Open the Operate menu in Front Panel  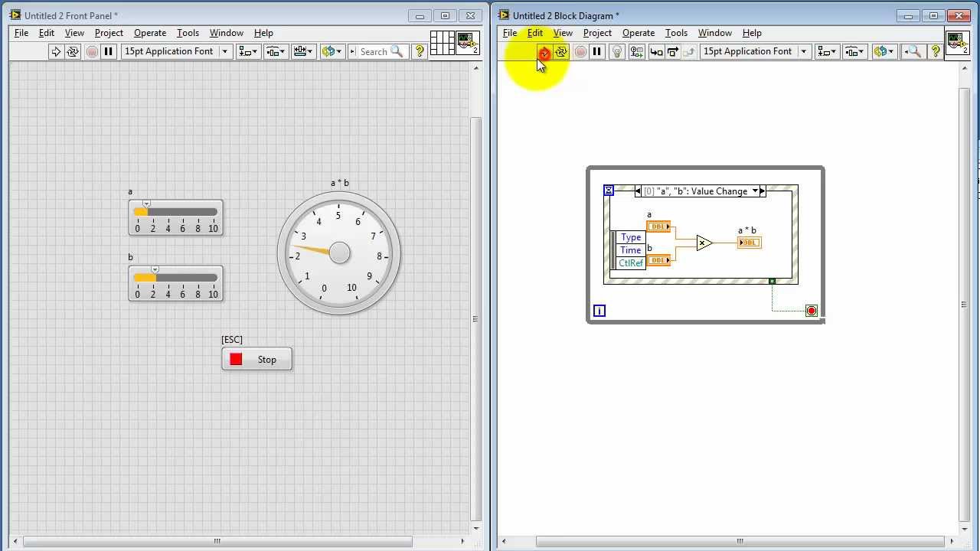point(150,33)
